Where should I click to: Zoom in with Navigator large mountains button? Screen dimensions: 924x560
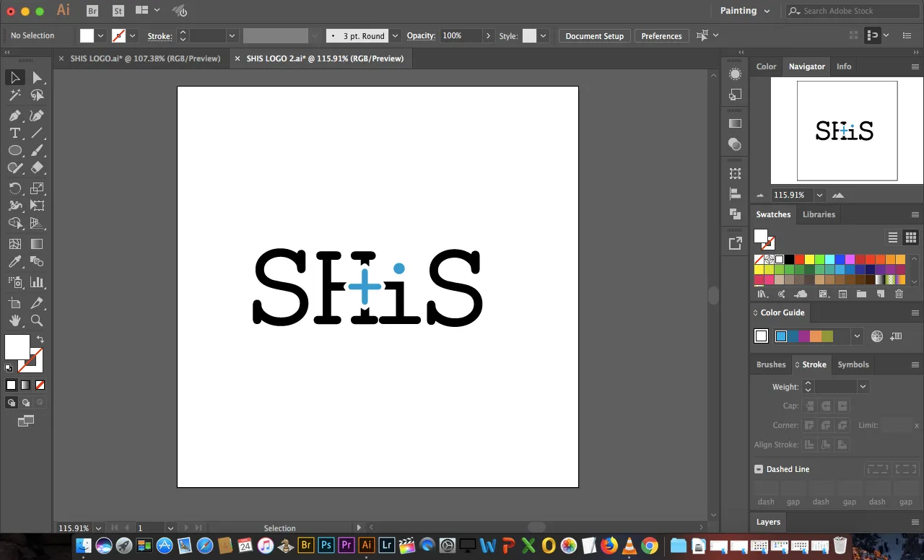(x=838, y=195)
